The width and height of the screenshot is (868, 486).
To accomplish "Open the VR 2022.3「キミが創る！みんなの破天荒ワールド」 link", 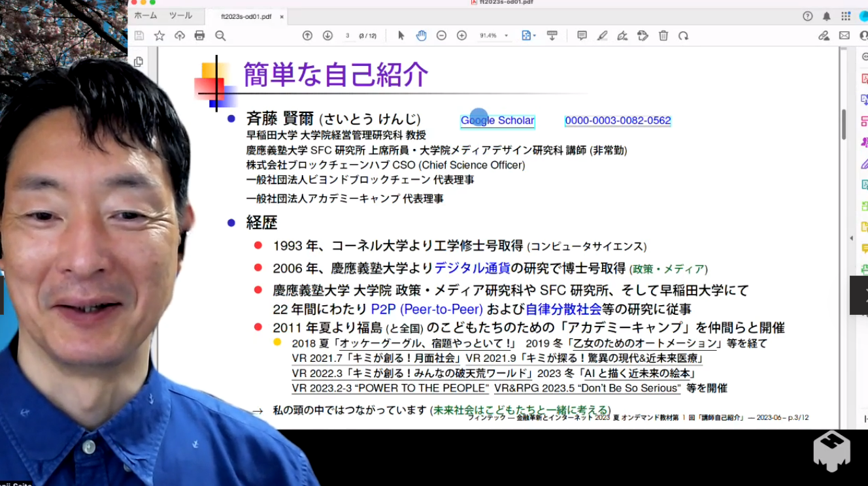I will pos(413,374).
